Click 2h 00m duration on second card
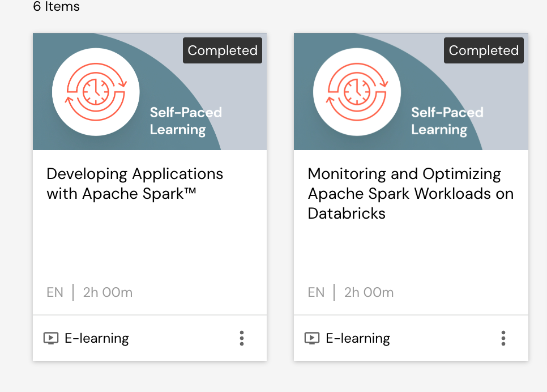 (369, 292)
